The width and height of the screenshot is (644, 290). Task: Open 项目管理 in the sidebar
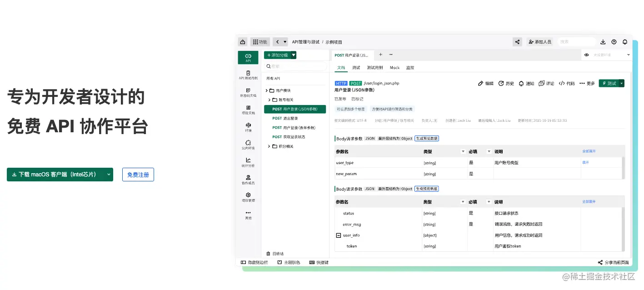pyautogui.click(x=248, y=197)
